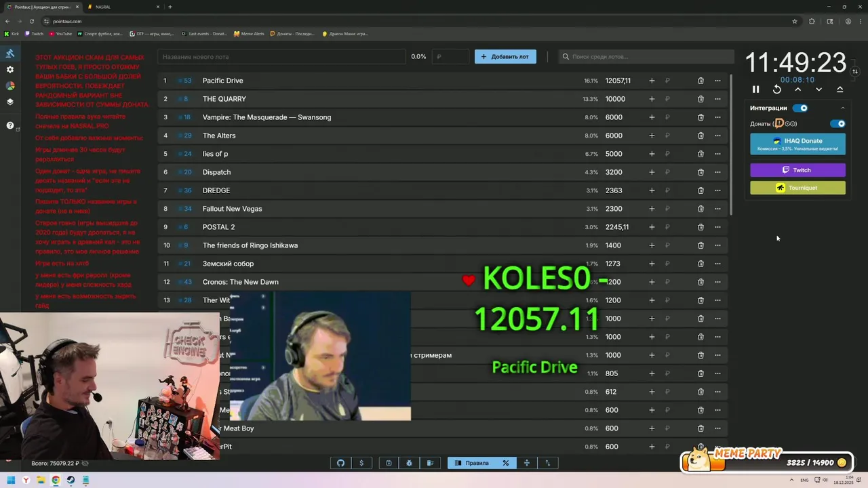Delete THE QUARRY lot
The image size is (868, 488).
click(x=701, y=99)
